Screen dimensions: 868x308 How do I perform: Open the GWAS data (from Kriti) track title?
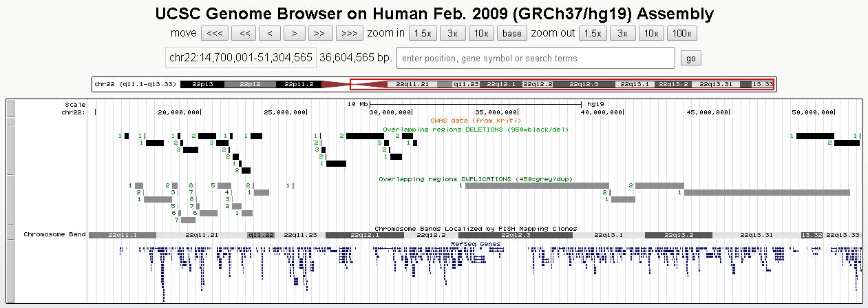click(476, 121)
